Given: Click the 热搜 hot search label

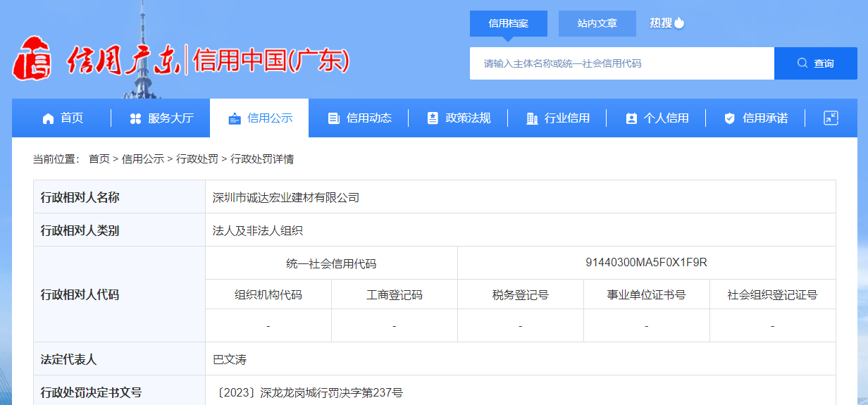Looking at the screenshot, I should pyautogui.click(x=661, y=23).
